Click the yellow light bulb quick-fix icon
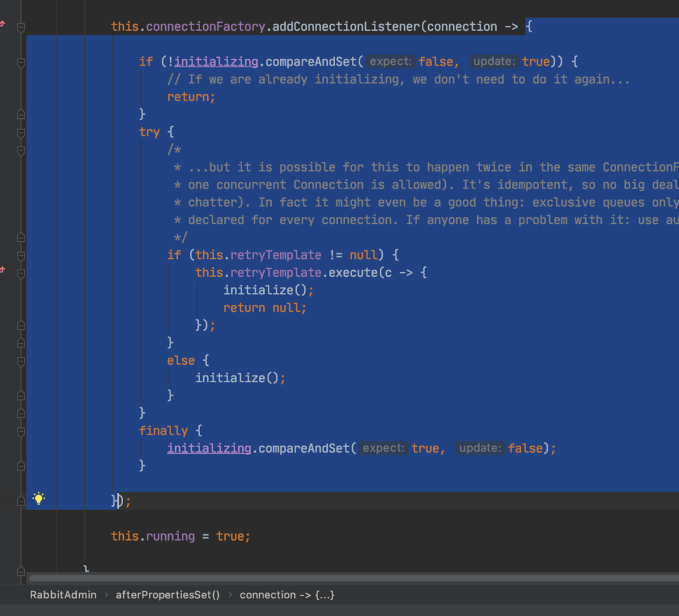 (38, 498)
